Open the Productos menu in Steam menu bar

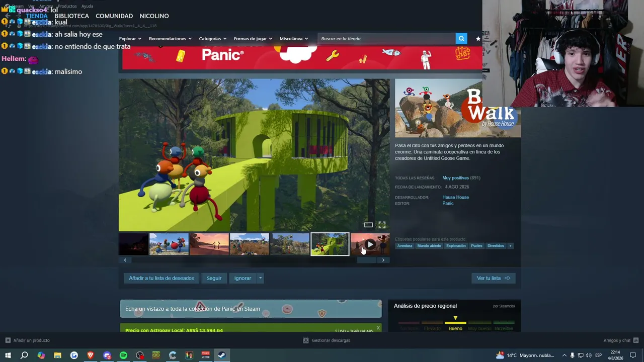tap(67, 6)
